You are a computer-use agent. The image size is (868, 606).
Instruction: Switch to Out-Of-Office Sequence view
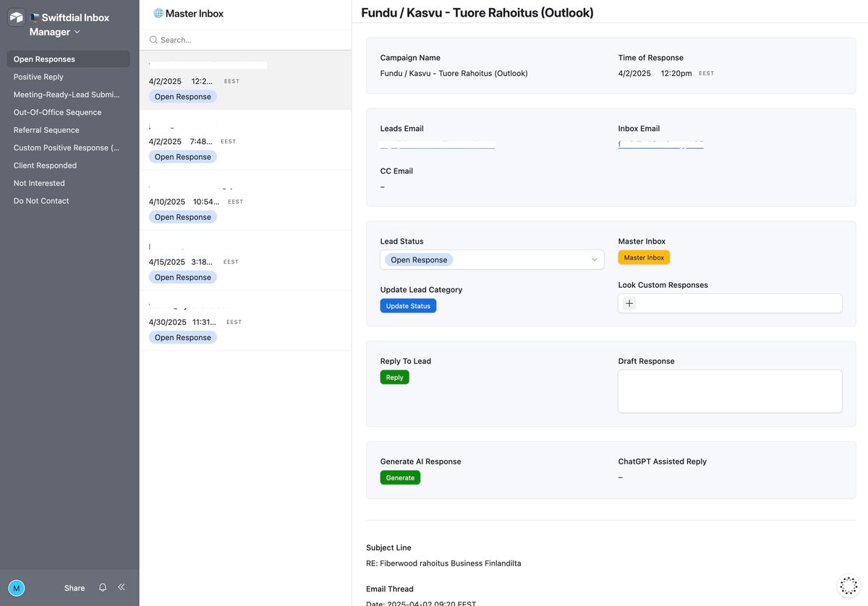pos(56,112)
